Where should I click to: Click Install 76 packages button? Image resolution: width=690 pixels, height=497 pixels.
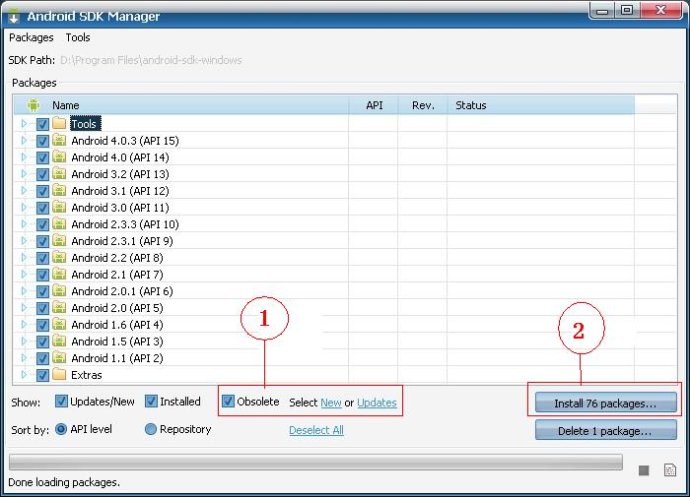606,403
